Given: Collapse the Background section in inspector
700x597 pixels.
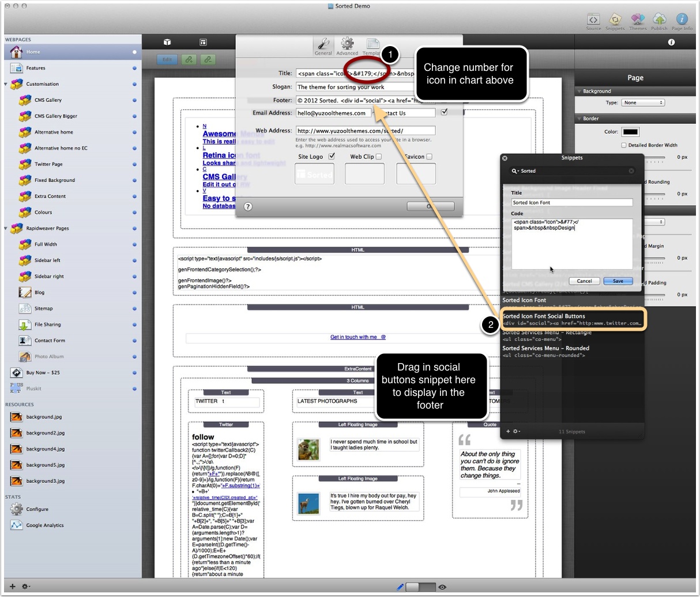Looking at the screenshot, I should 579,91.
